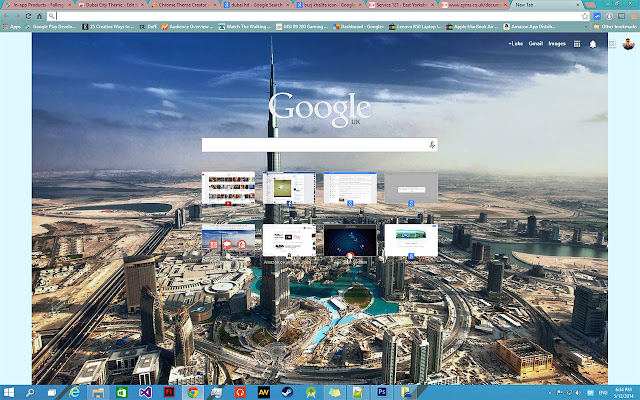
Task: Open the grey blank most-visited thumbnail
Action: pyautogui.click(x=411, y=188)
